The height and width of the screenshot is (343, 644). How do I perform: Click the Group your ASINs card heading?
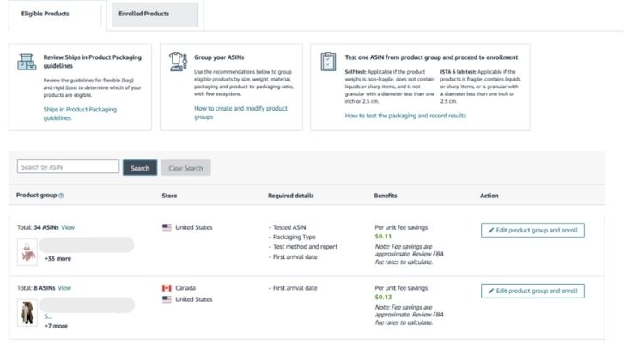[x=219, y=57]
